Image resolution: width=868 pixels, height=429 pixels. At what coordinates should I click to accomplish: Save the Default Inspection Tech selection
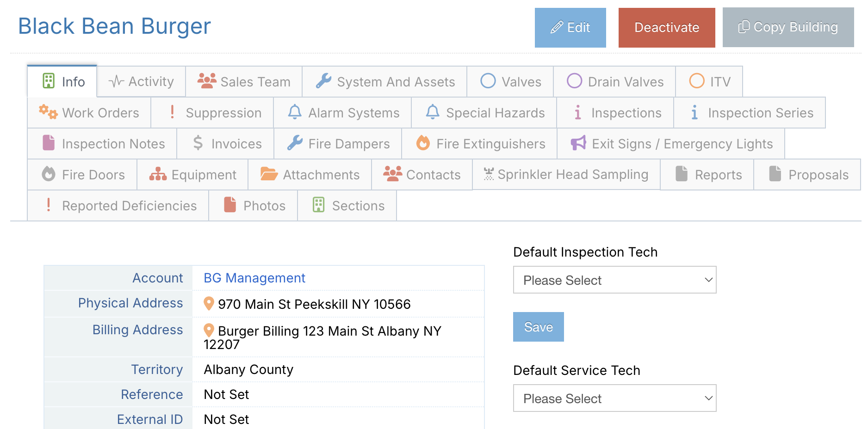538,327
